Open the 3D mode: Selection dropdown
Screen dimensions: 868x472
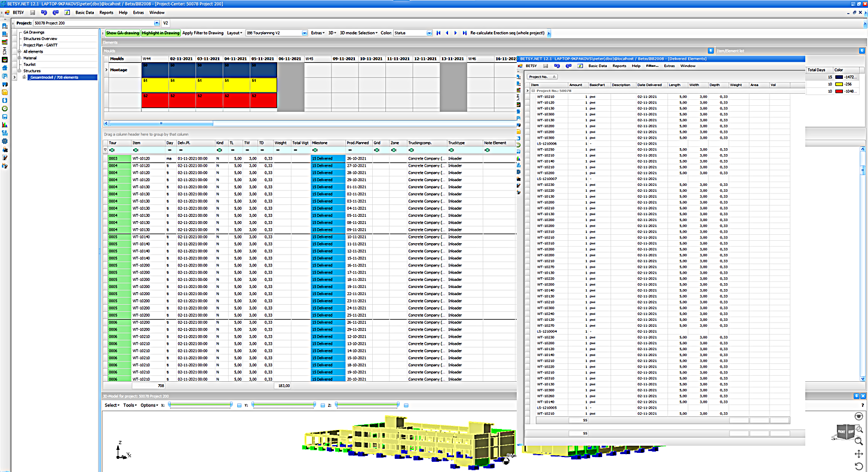(x=359, y=33)
